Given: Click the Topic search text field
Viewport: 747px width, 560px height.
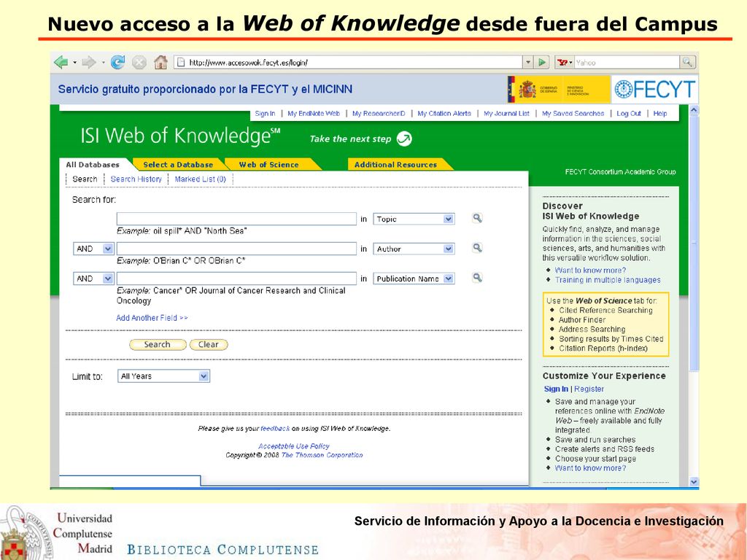Looking at the screenshot, I should pyautogui.click(x=236, y=219).
